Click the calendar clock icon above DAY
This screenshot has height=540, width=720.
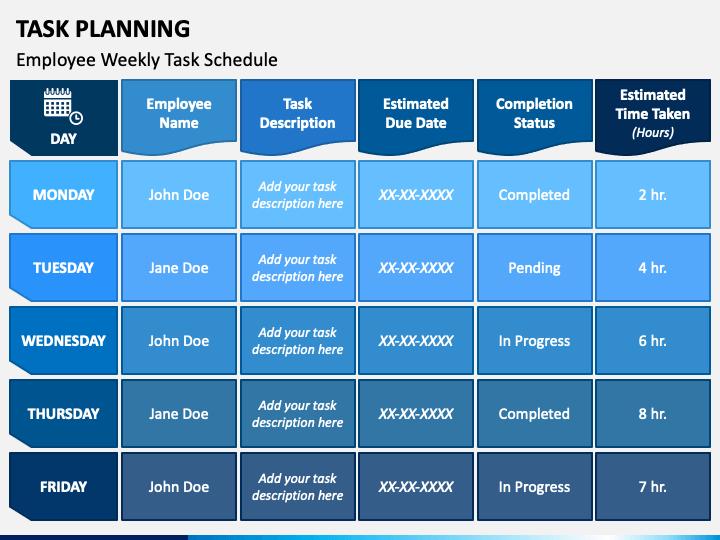click(63, 106)
